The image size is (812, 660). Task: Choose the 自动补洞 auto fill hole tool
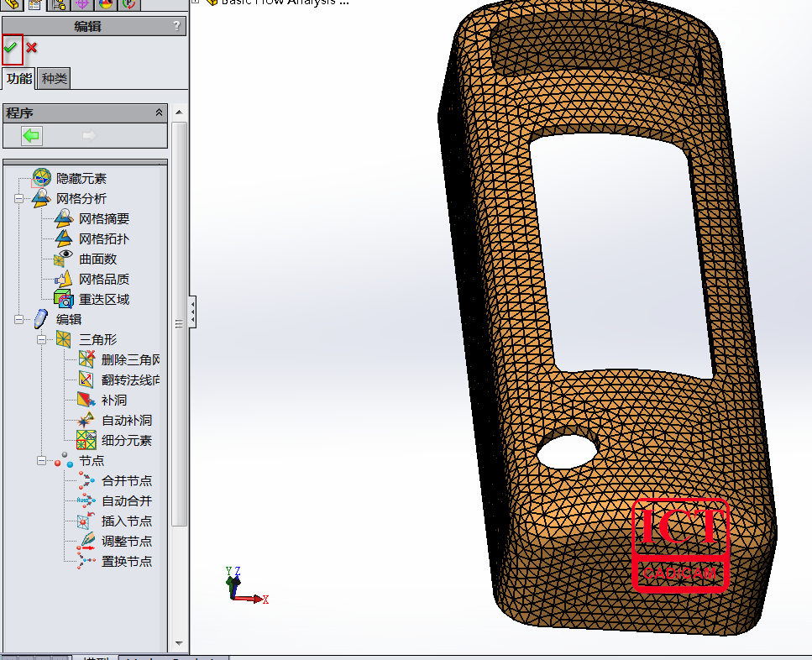126,420
